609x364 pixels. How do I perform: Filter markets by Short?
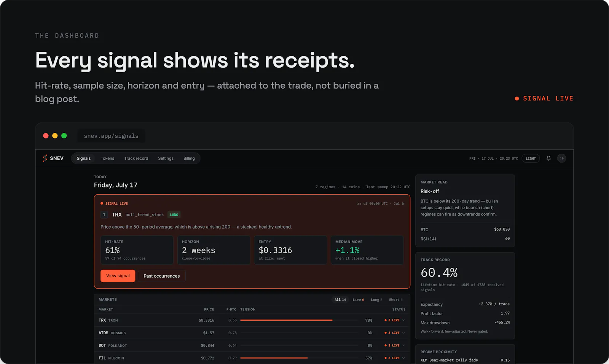coord(396,300)
